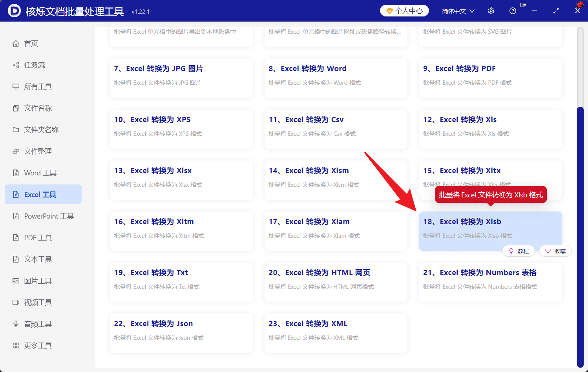Click the Excel 转换为 Xltx title
Screen dimensions: 588x372
click(x=462, y=171)
